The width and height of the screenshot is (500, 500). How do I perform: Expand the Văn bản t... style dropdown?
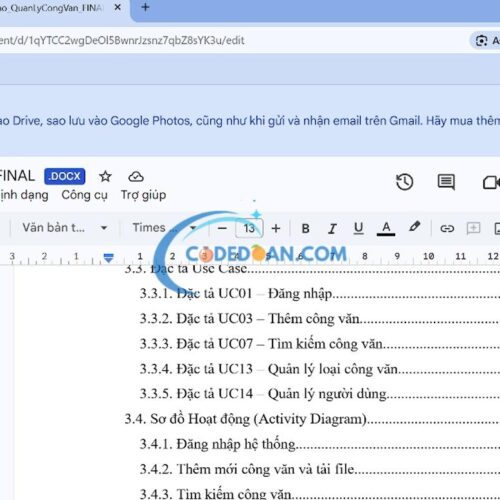tap(65, 228)
